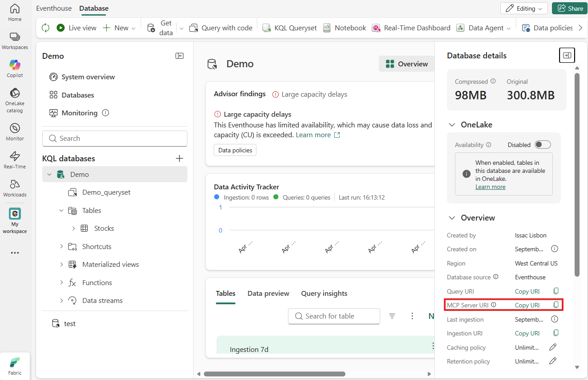588x380 pixels.
Task: Show more sidebar options (ellipsis)
Action: click(15, 253)
